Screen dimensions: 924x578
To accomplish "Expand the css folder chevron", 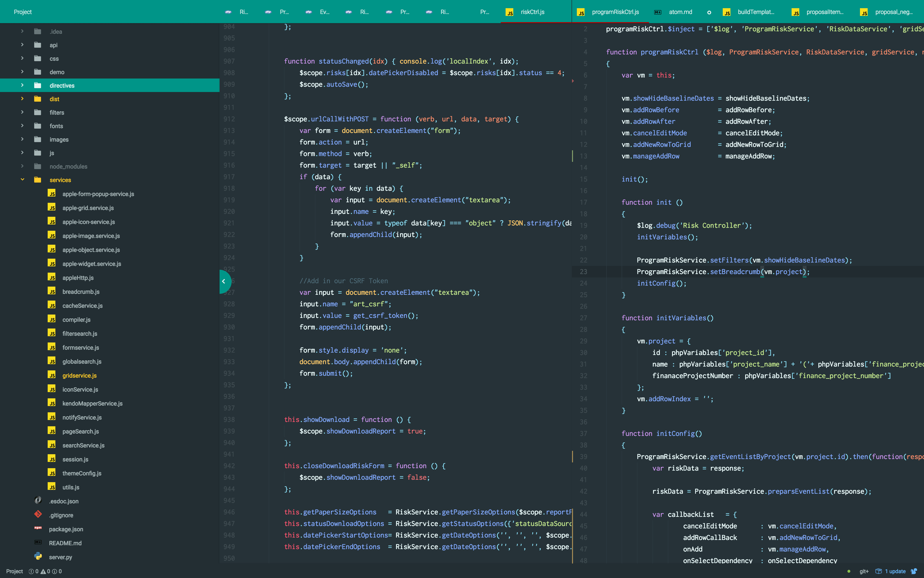I will pos(22,59).
